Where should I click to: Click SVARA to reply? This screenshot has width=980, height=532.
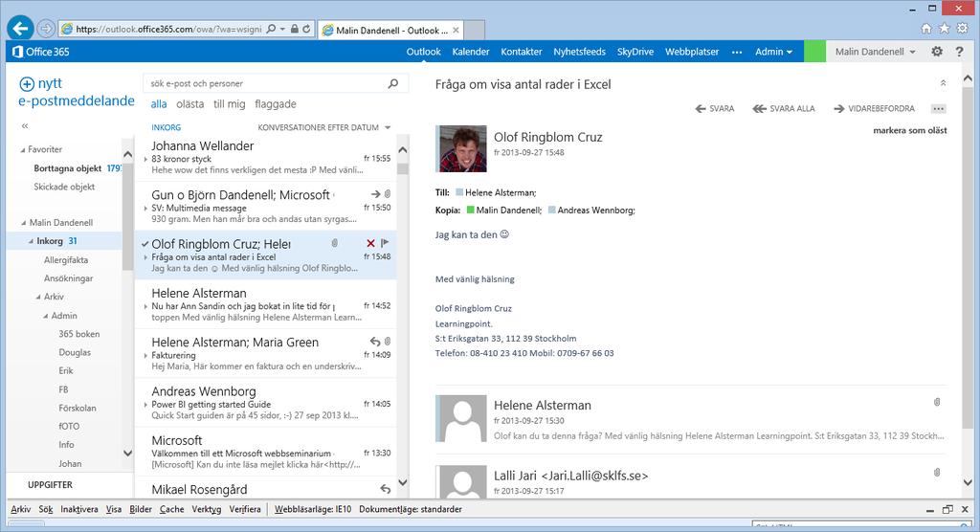(715, 109)
